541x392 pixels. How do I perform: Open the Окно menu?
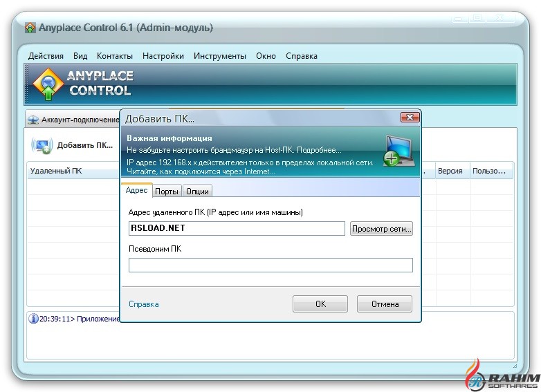[x=266, y=56]
